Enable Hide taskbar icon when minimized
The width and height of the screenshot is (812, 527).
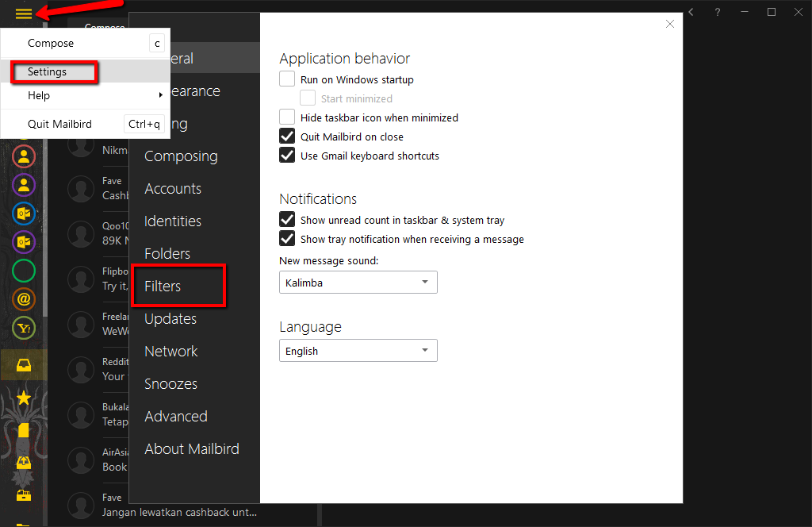pos(287,117)
